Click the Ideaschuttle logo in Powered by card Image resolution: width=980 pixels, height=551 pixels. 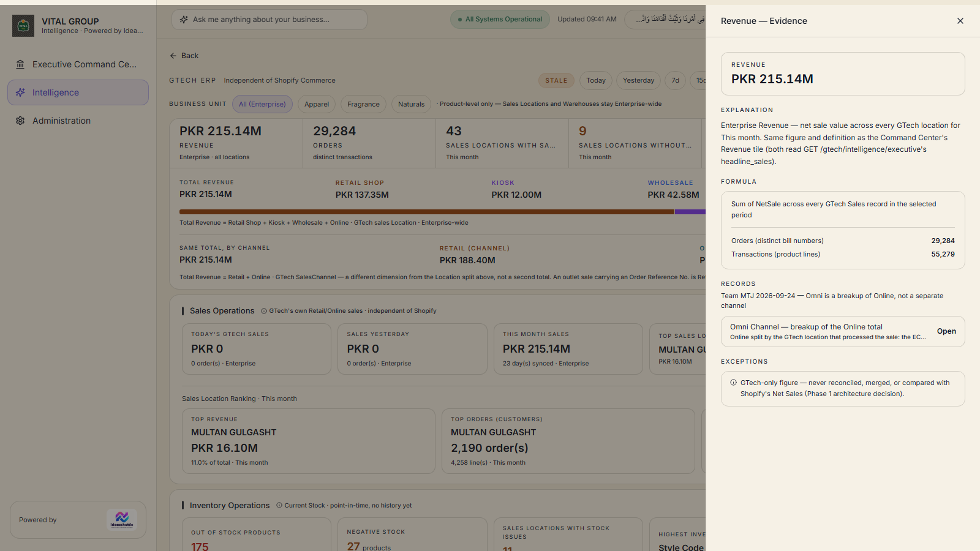(122, 520)
